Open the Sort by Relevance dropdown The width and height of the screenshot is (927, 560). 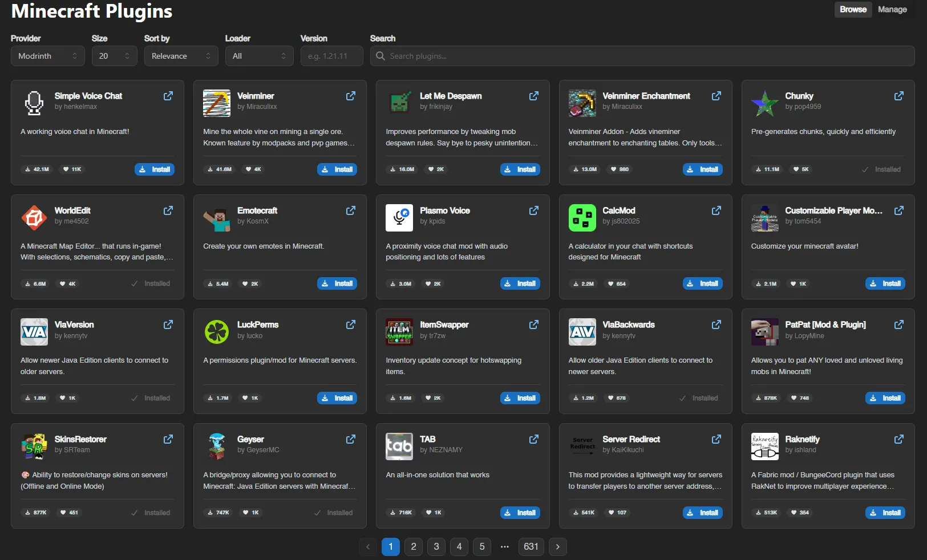click(x=181, y=56)
